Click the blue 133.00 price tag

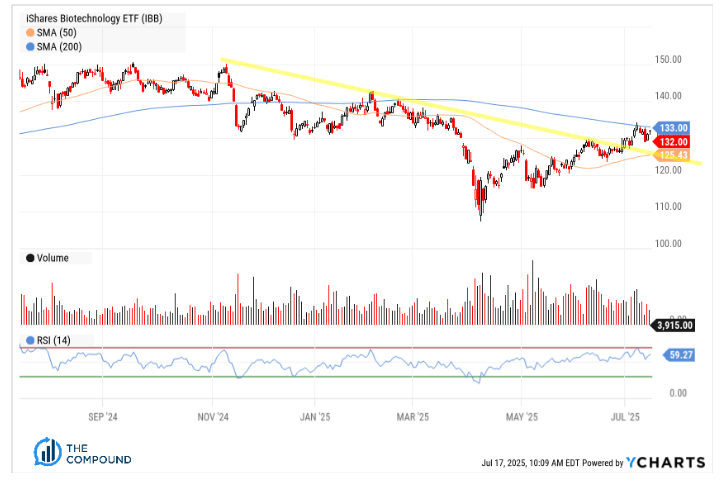point(671,128)
